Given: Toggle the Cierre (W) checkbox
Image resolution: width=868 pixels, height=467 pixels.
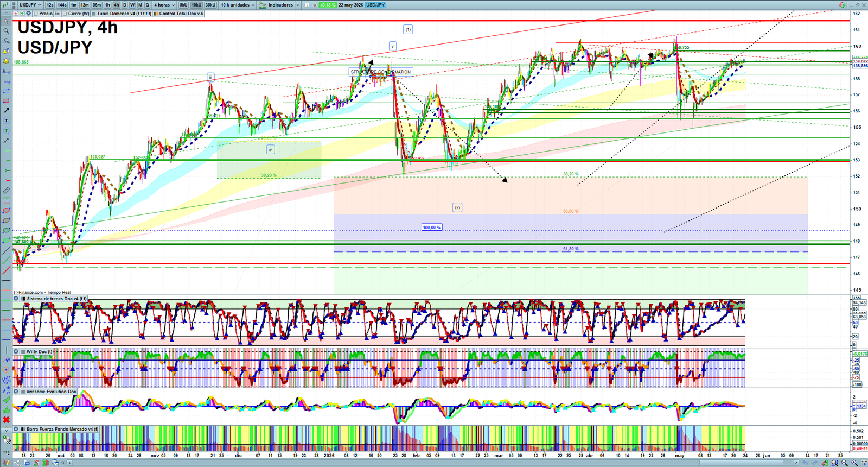Looking at the screenshot, I should 65,14.
